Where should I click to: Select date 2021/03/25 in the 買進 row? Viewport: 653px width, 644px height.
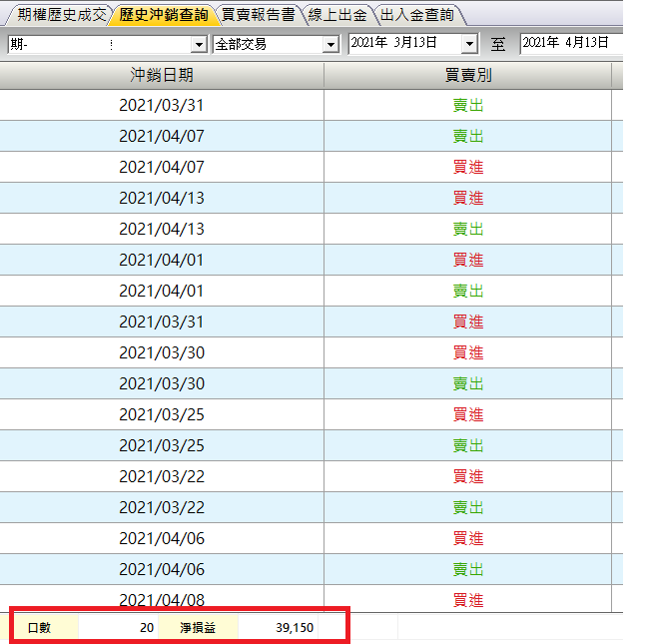pyautogui.click(x=162, y=415)
